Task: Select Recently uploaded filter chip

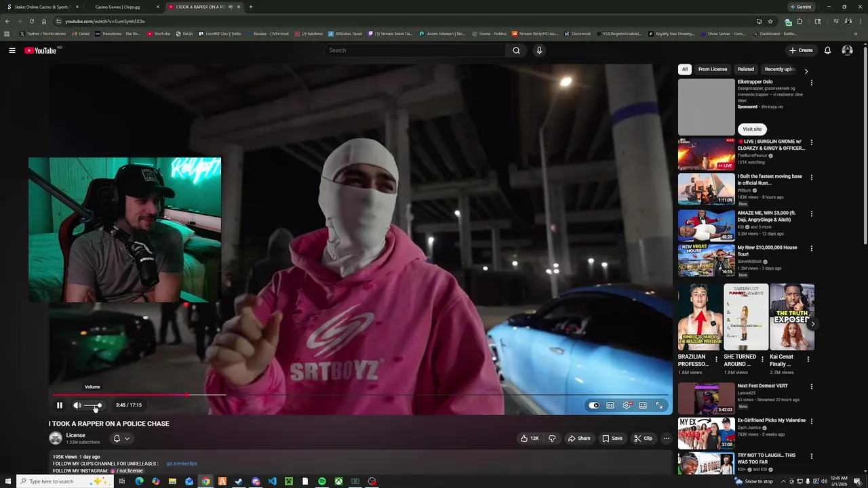Action: [780, 69]
